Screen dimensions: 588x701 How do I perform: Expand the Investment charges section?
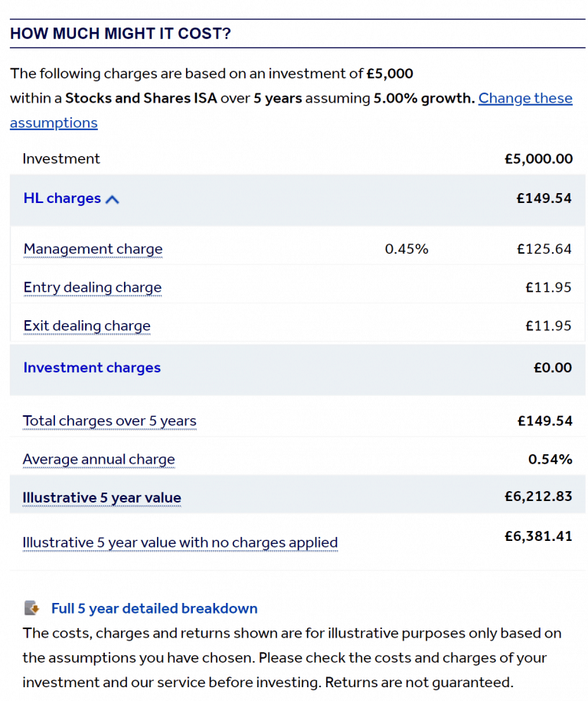coord(92,368)
